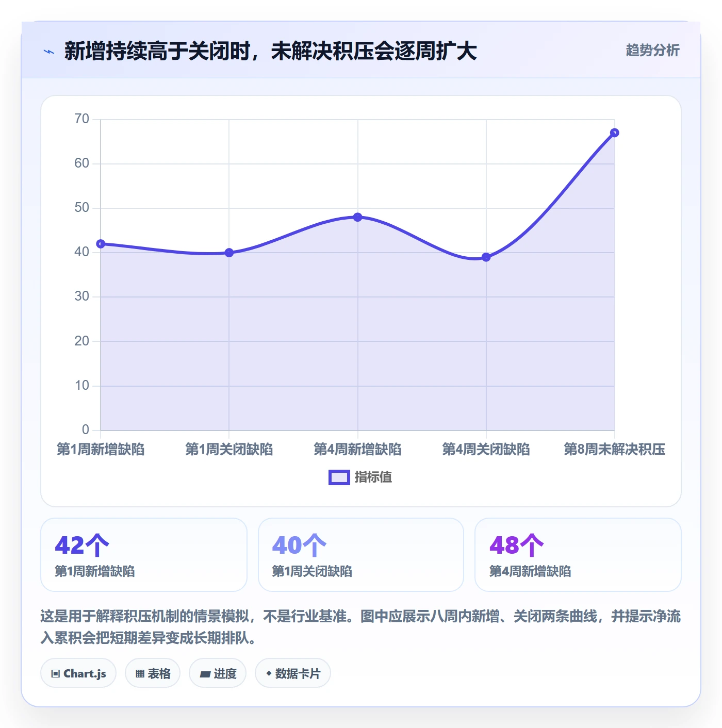
Task: Select the Chart.js tag chip
Action: coord(78,673)
